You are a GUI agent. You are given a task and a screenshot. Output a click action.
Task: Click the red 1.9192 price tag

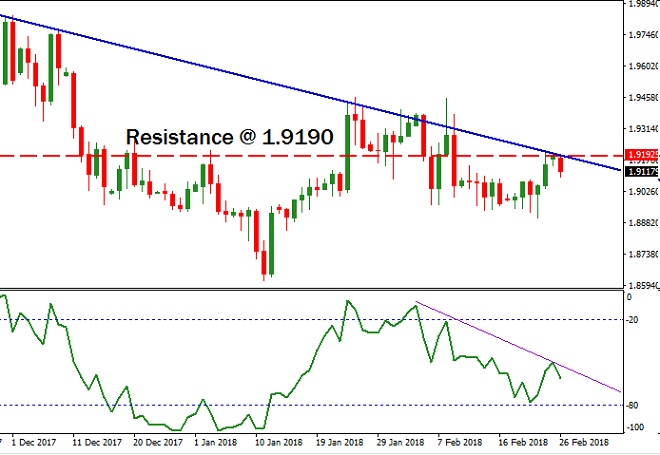[643, 154]
